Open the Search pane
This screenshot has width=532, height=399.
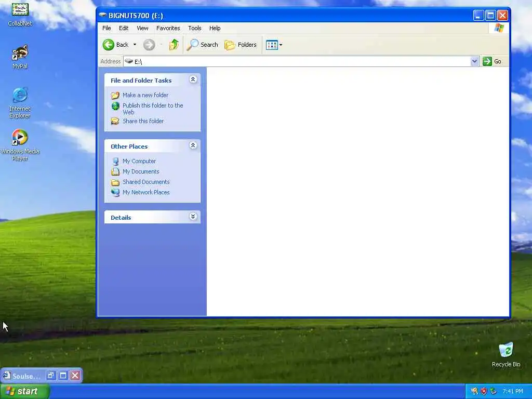(203, 45)
